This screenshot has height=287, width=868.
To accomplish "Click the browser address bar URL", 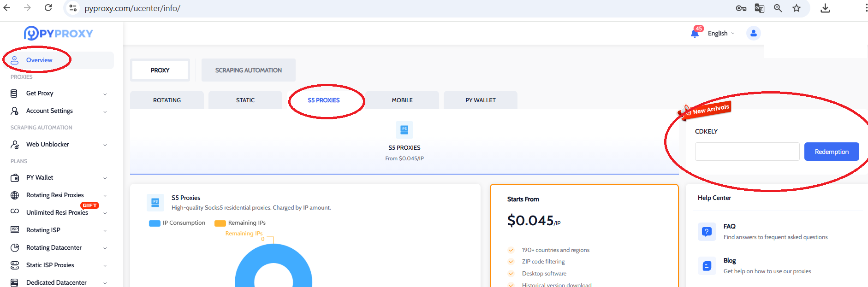I will click(132, 8).
